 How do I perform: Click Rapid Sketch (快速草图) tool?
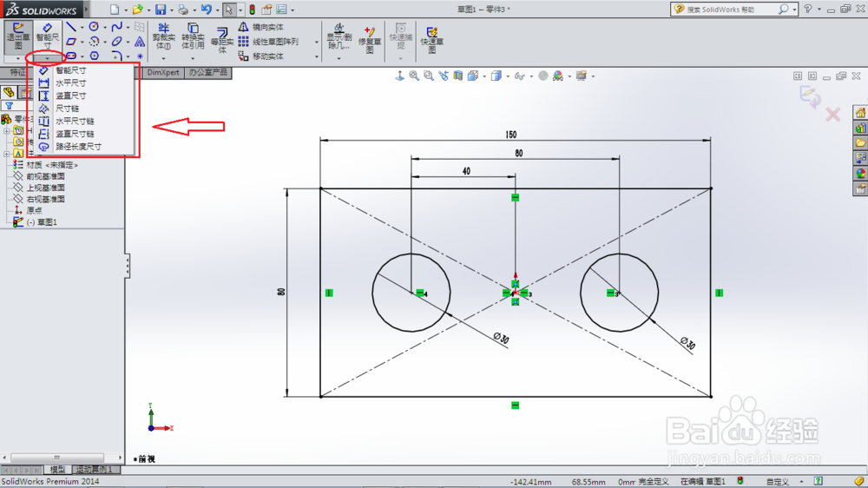tap(431, 40)
